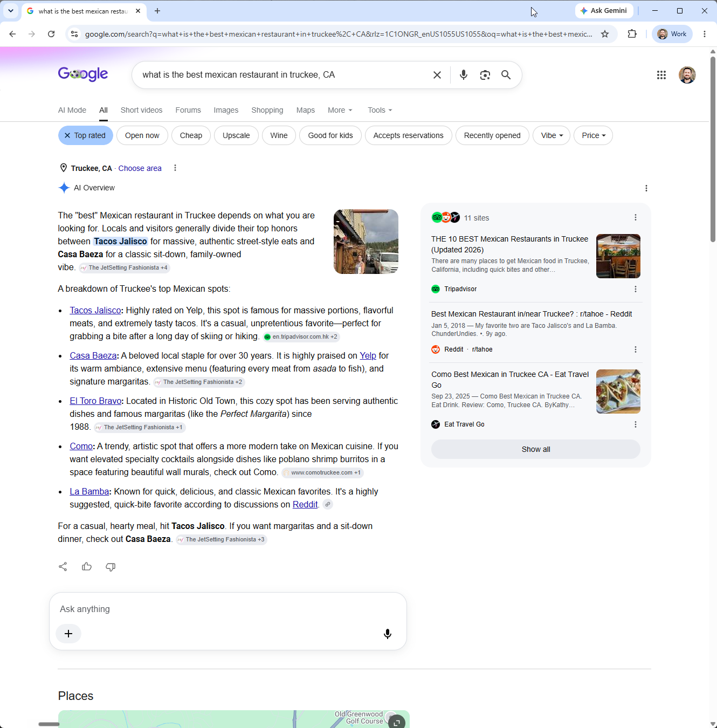Give thumbs up to the AI Overview

pos(87,566)
